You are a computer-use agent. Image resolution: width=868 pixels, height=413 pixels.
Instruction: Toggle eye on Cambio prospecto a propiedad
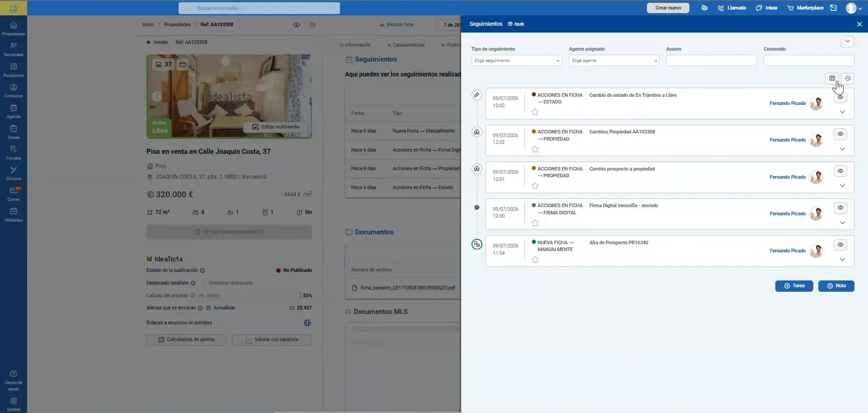tap(840, 171)
